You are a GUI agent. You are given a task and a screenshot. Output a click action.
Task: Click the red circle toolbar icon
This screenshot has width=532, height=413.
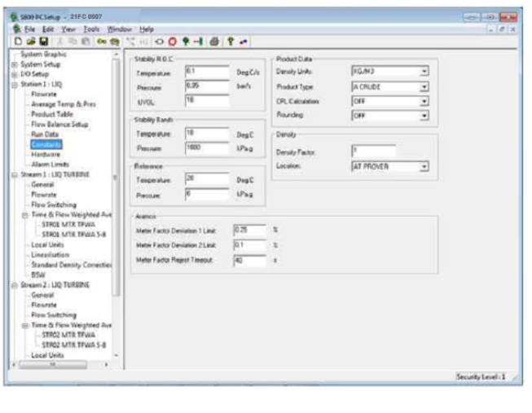173,42
